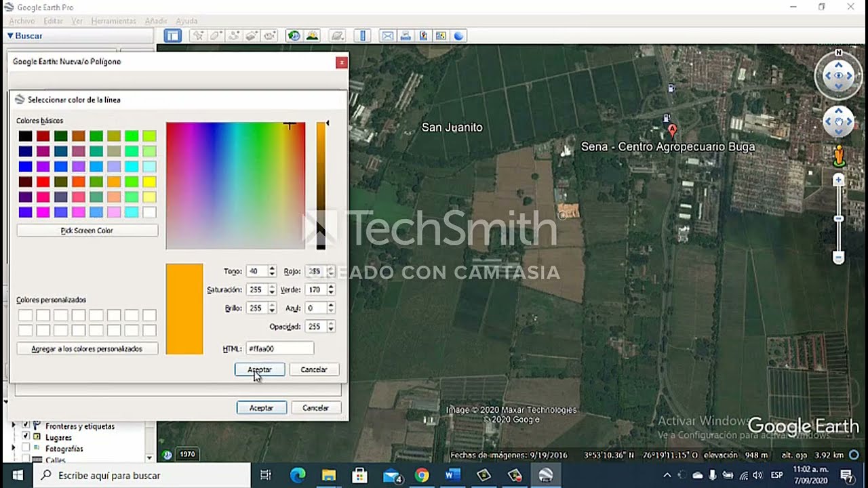Click the zoom in plus on navigation
The width and height of the screenshot is (868, 488).
coord(839,180)
